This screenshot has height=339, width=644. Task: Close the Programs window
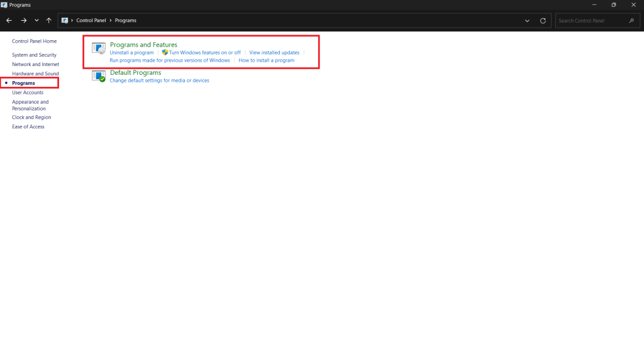click(633, 5)
